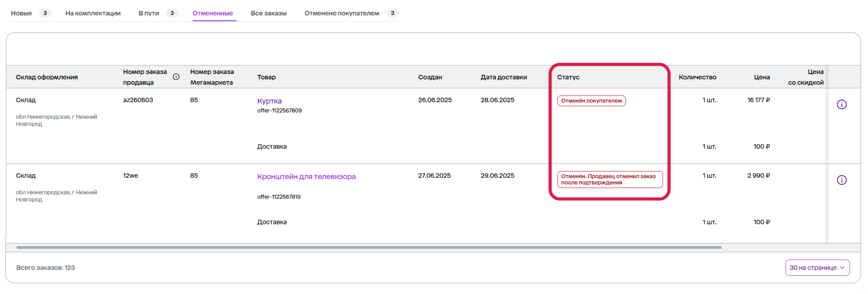Click offer-1122567819 text
This screenshot has width=868, height=294.
tap(279, 197)
